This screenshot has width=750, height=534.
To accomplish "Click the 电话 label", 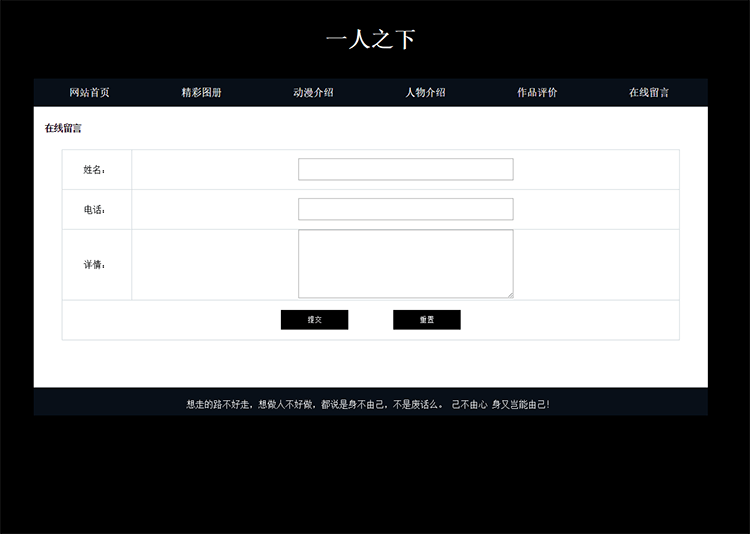I will tap(94, 210).
